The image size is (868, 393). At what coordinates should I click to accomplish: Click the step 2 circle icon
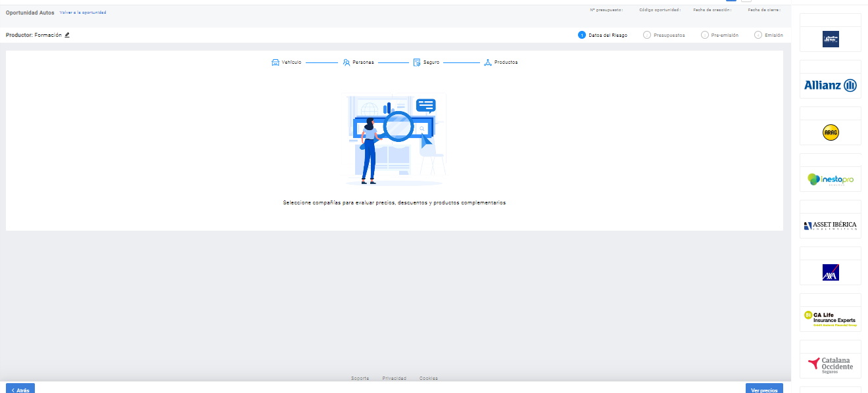647,35
